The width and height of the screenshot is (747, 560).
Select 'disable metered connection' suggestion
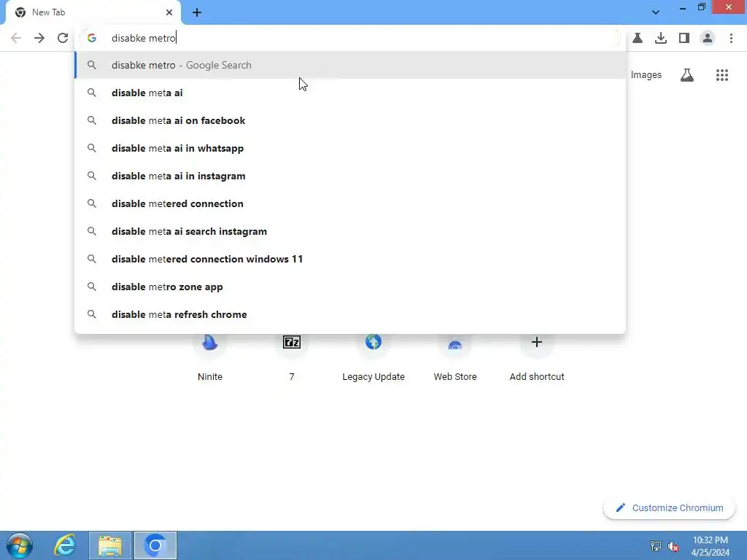coord(350,203)
